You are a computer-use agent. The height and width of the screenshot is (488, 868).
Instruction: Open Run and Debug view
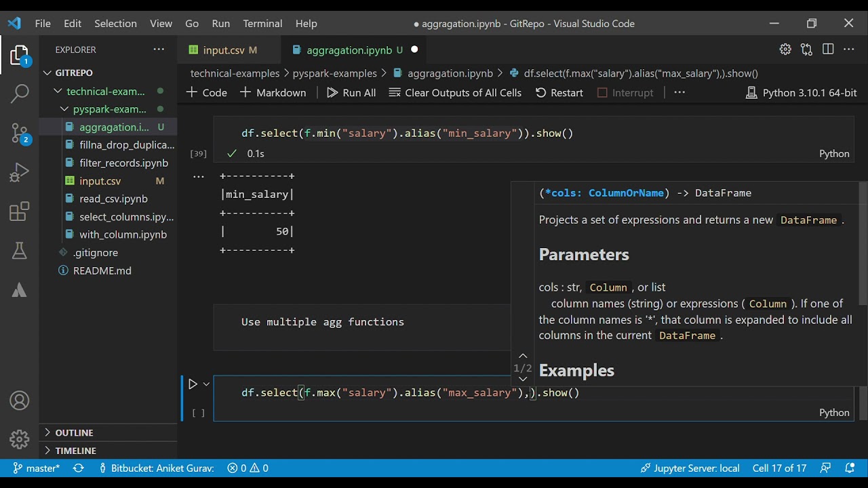20,172
